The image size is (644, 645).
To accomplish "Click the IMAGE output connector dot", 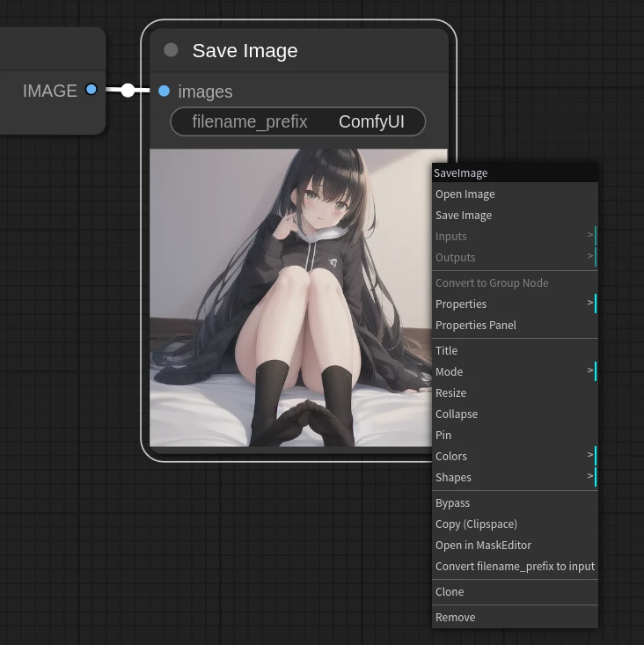I will (91, 90).
